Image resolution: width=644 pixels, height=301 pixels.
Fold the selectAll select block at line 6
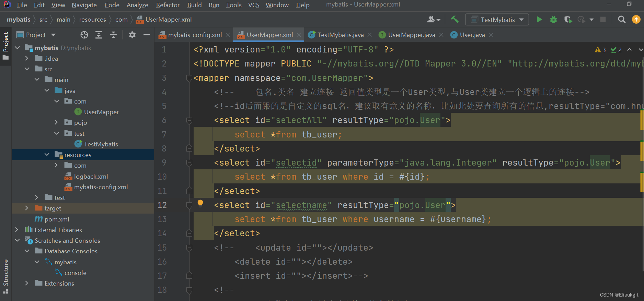(x=189, y=120)
